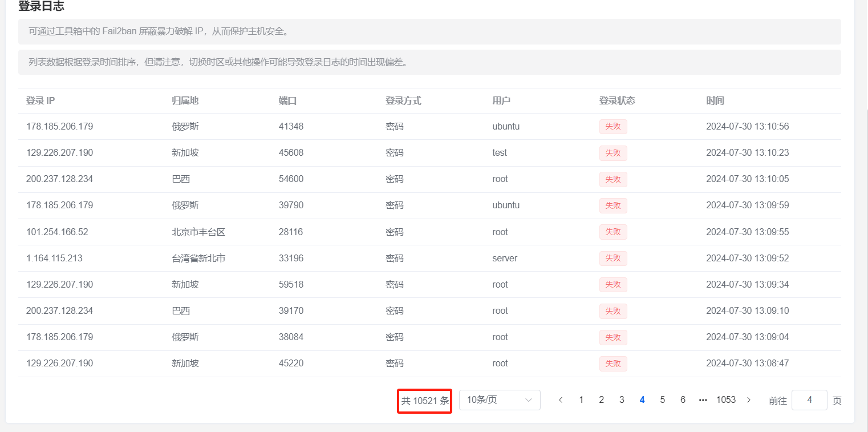
Task: Click IP 178.185.206.179 in the port 41348 row
Action: tap(59, 127)
